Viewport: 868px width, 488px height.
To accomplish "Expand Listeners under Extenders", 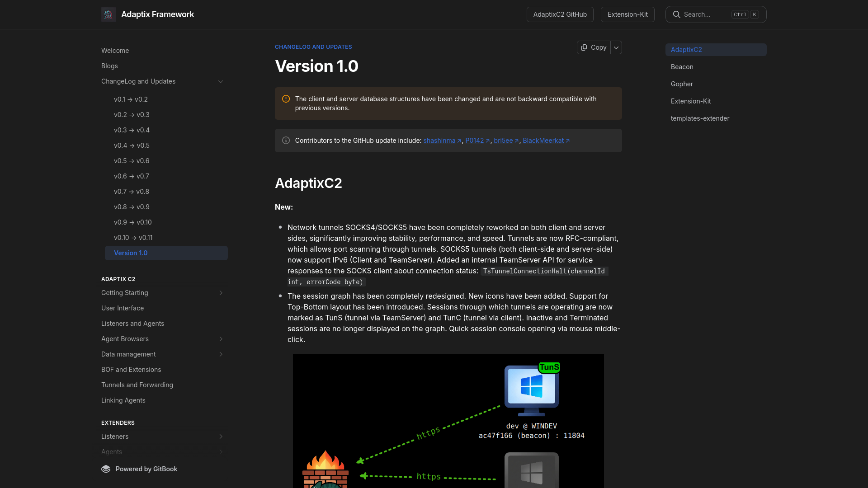I will [x=221, y=436].
